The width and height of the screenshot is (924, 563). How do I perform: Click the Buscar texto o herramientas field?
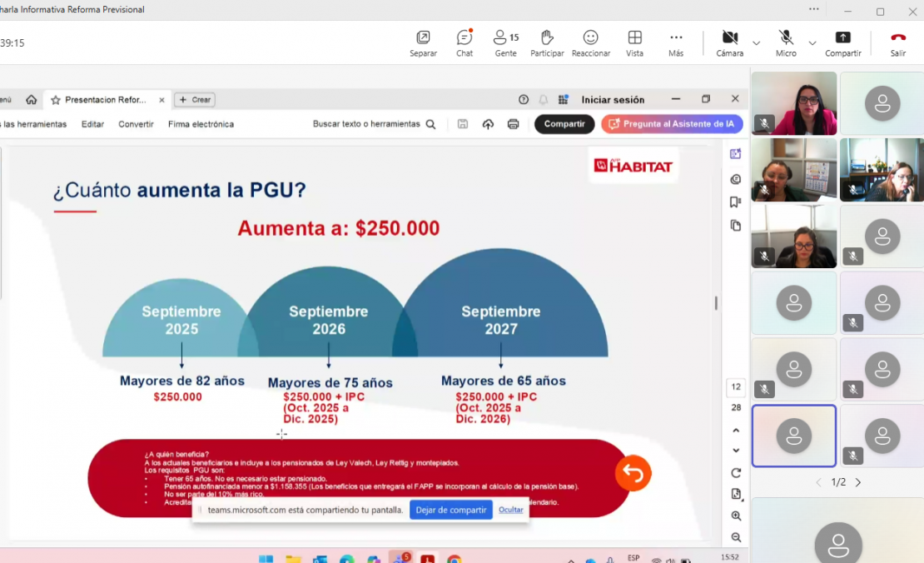click(x=374, y=124)
